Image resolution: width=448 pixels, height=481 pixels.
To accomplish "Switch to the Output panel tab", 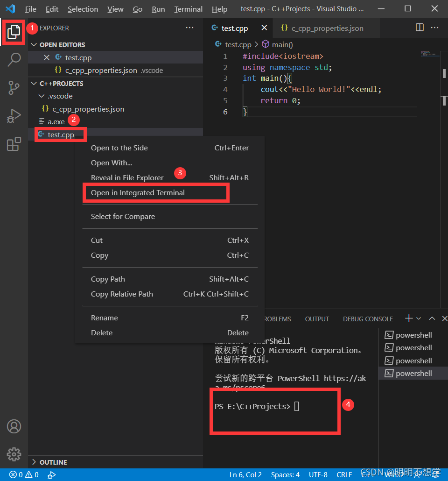I will [x=317, y=319].
